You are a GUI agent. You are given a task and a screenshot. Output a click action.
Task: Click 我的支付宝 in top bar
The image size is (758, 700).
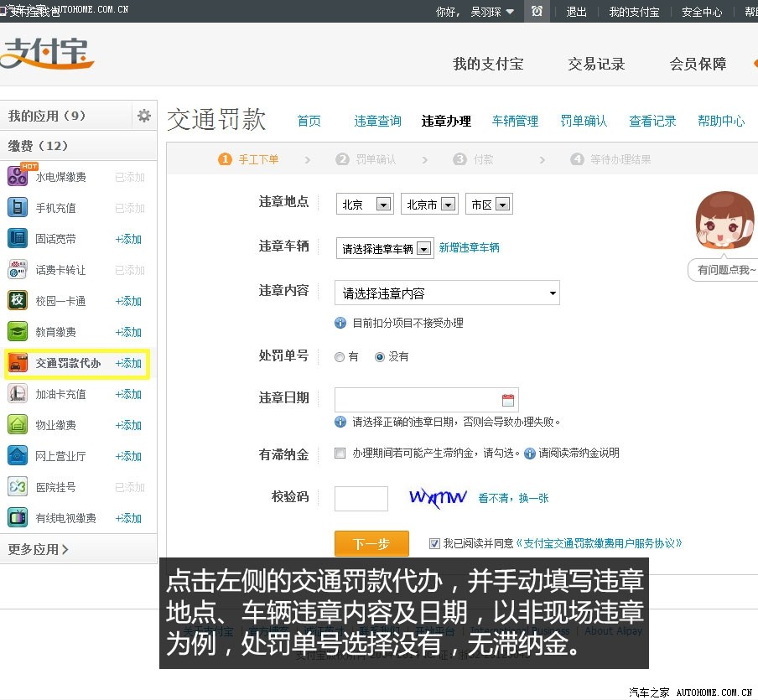tap(634, 12)
